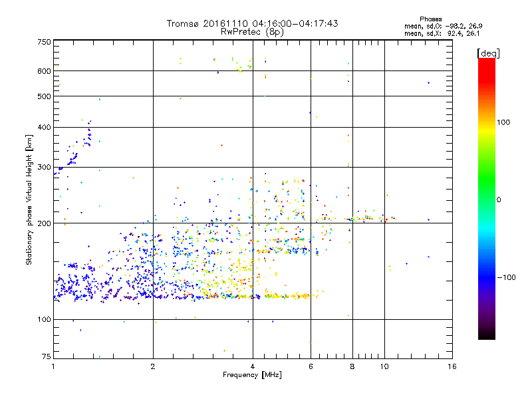Click the '[deg]' colorbar unit label
This screenshot has width=532, height=399.
pos(488,53)
